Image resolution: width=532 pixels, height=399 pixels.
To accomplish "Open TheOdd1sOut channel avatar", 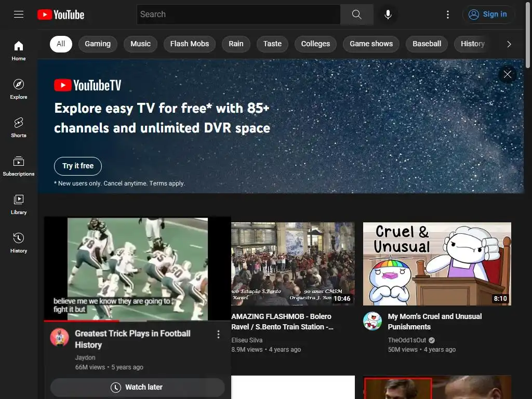I will (x=373, y=321).
